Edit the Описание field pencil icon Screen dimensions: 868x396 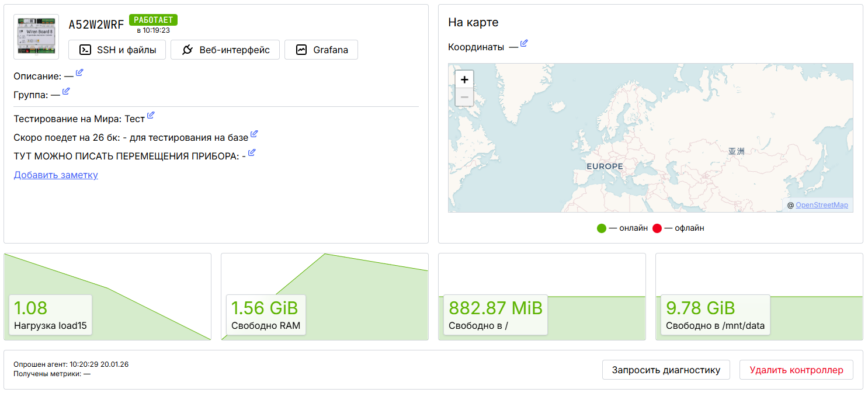pyautogui.click(x=79, y=72)
